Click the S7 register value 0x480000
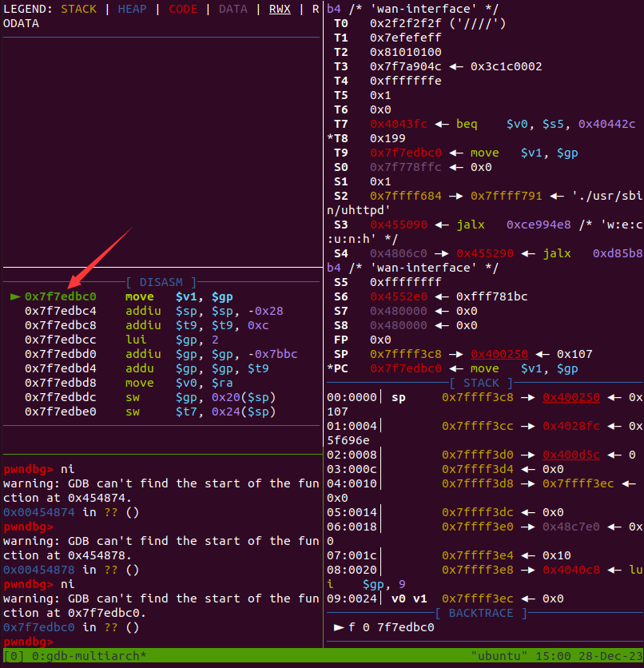The height and width of the screenshot is (668, 644). tap(398, 311)
